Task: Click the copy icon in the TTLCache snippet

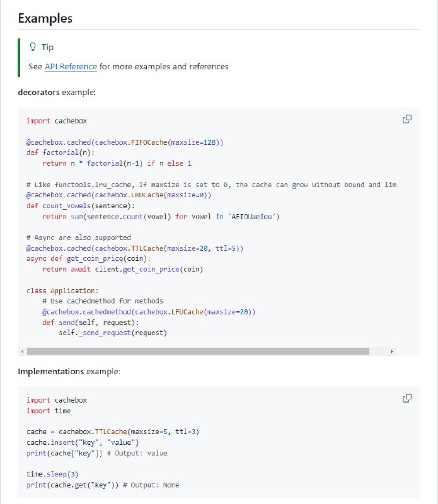Action: click(407, 398)
